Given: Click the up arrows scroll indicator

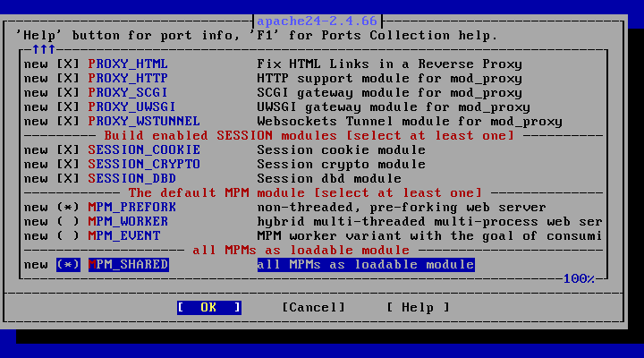Looking at the screenshot, I should [44, 50].
